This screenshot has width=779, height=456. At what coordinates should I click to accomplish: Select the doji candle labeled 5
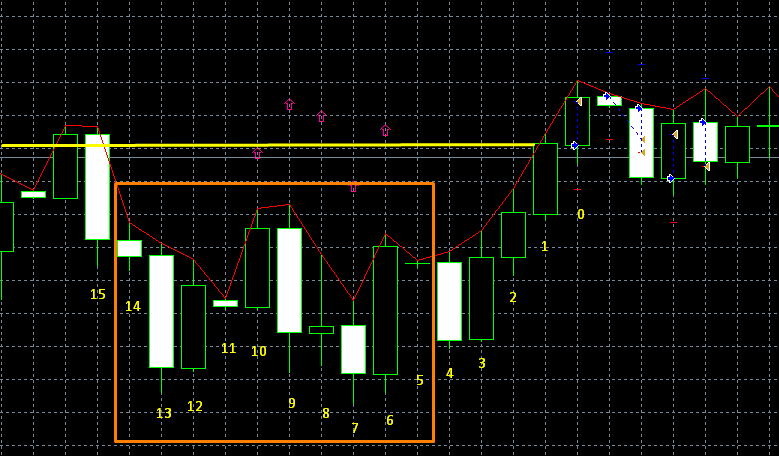tap(417, 263)
